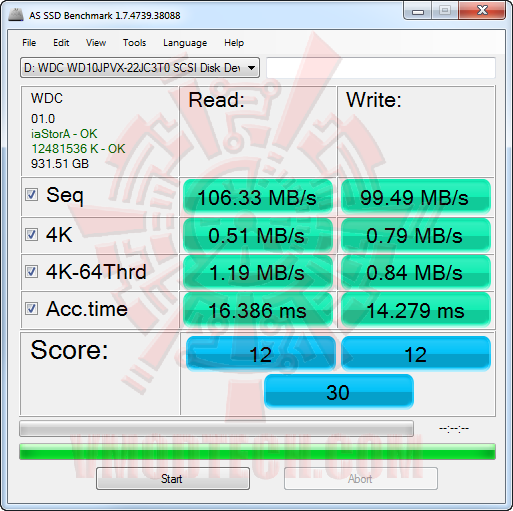Disable the 4K-64Thrd test checkbox
The image size is (513, 511).
tap(32, 272)
